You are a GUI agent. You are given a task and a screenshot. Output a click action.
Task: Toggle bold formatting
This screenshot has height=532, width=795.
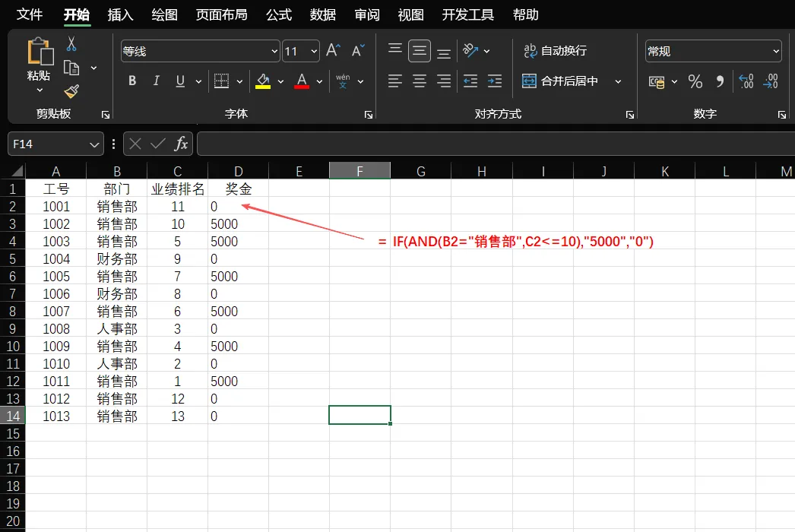(132, 81)
